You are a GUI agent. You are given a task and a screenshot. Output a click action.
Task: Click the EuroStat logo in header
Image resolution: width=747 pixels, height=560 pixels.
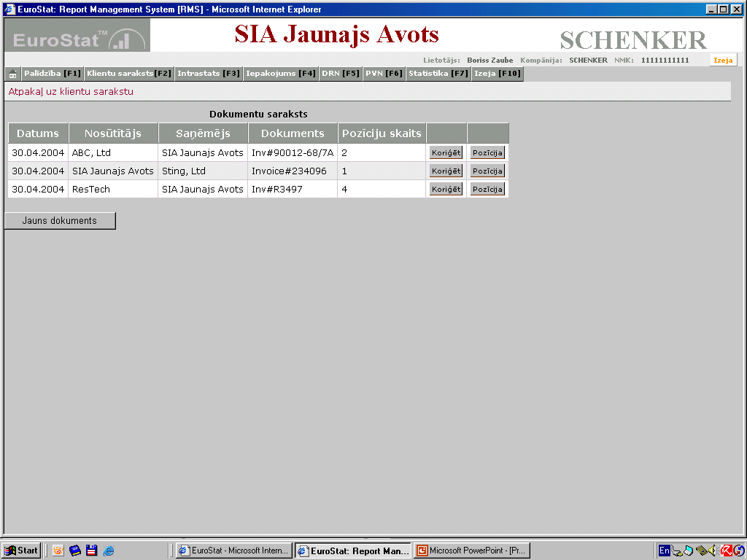(x=77, y=35)
